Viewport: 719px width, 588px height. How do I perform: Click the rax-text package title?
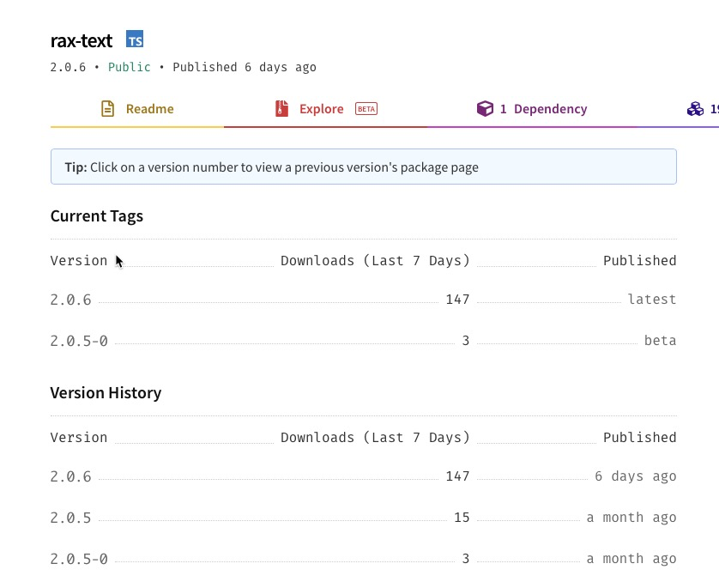82,41
